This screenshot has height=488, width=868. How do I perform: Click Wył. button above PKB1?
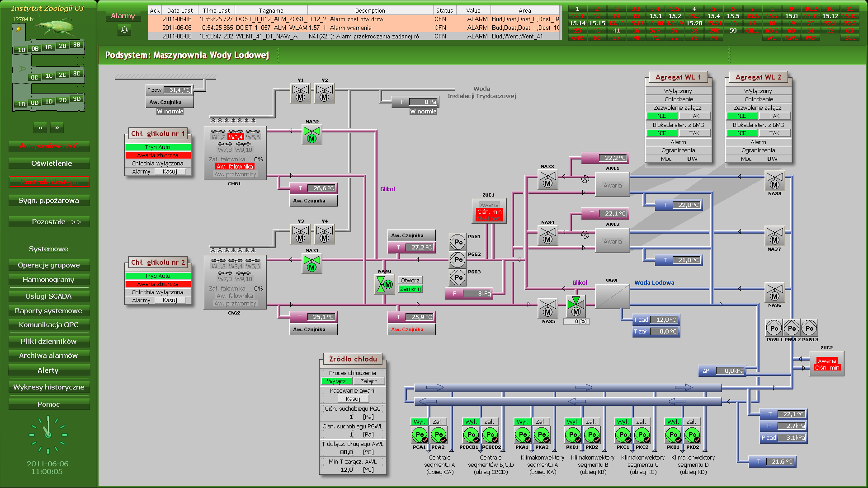tap(573, 422)
